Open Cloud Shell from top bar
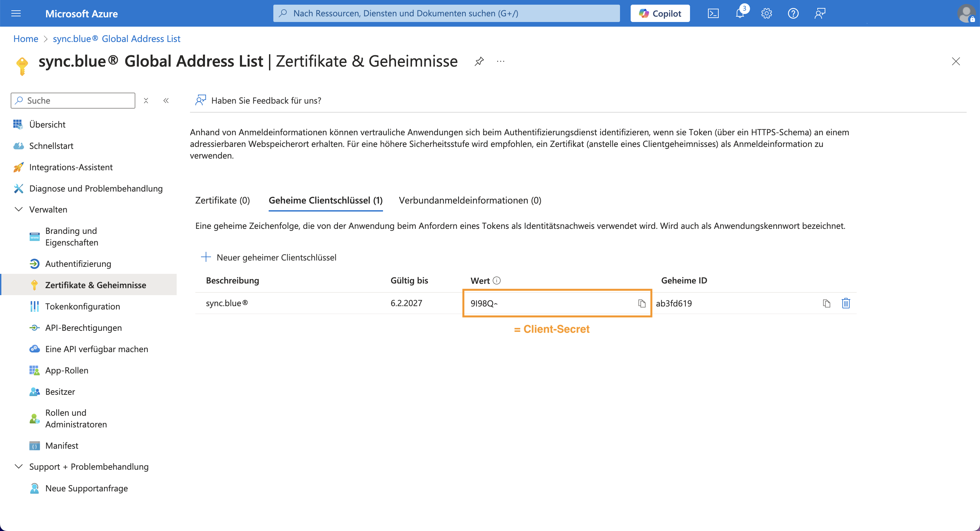980x531 pixels. [713, 13]
